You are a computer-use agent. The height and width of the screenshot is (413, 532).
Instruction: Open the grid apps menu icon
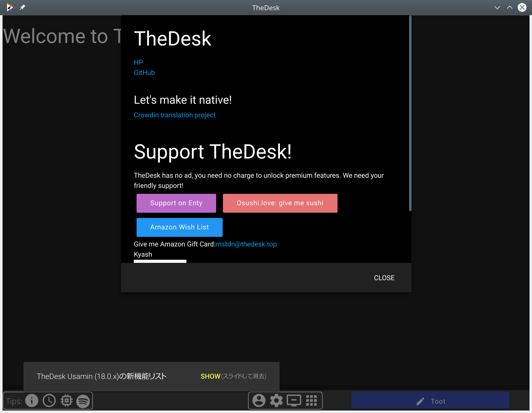point(312,401)
